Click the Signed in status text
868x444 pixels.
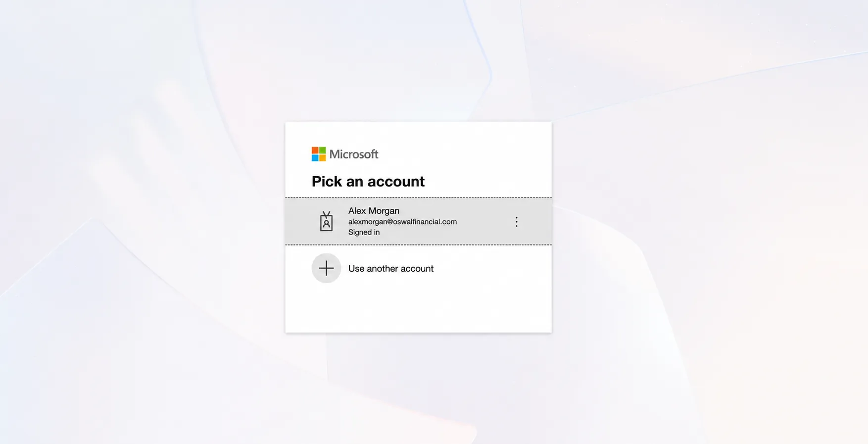364,232
